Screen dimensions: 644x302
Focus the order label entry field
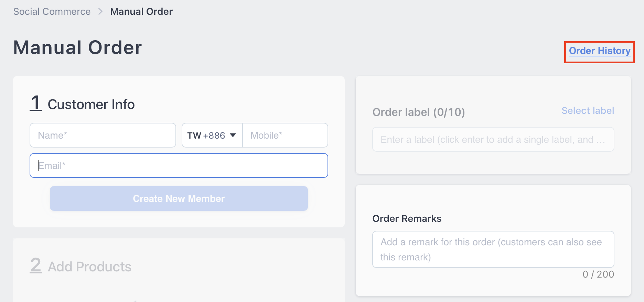click(x=493, y=139)
